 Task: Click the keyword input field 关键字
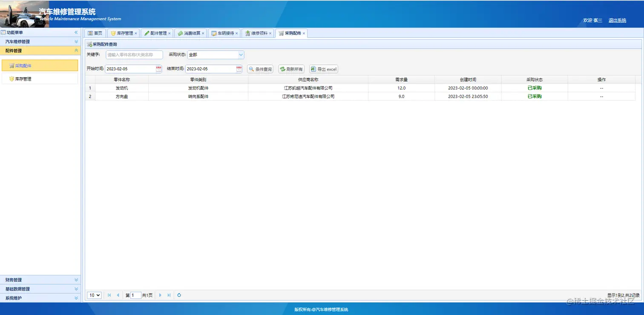coord(134,55)
